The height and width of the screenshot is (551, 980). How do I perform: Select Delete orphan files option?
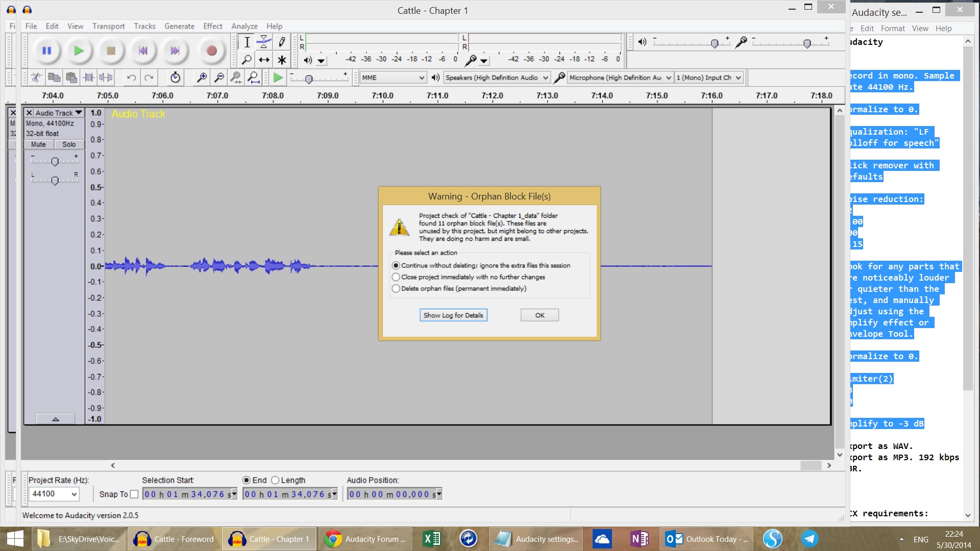point(396,288)
